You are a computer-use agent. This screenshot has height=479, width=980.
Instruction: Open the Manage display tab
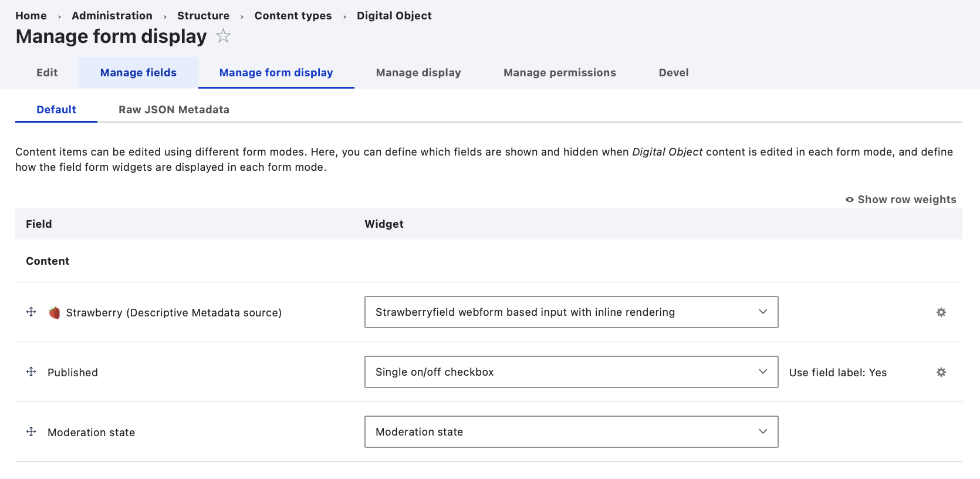click(418, 73)
